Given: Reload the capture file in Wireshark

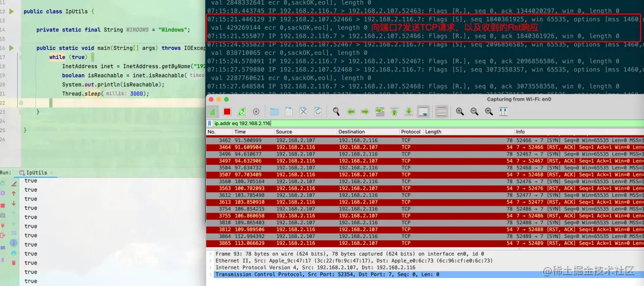Looking at the screenshot, I should coord(317,112).
